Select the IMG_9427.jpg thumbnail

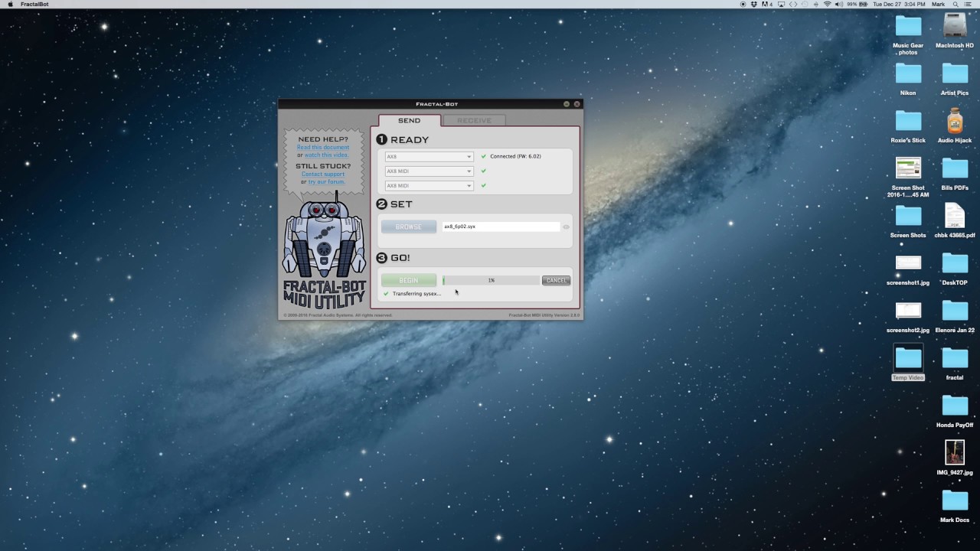(x=955, y=452)
